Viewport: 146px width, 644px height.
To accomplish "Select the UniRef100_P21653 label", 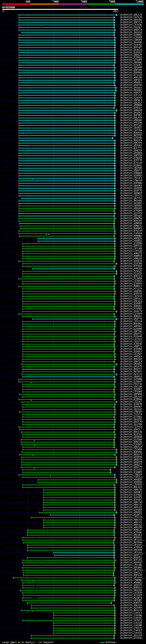I will click(x=131, y=273).
